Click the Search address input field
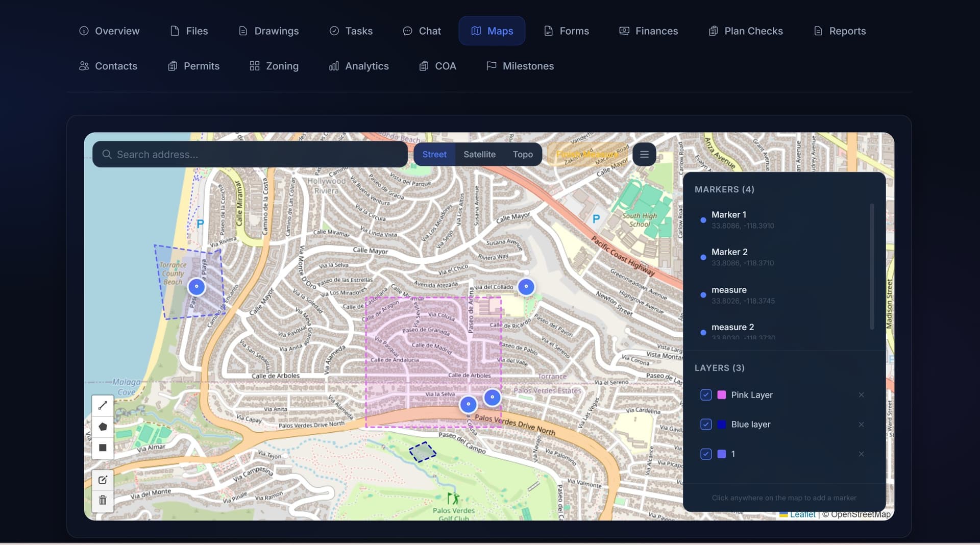Screen dimensions: 980x545 click(x=250, y=154)
